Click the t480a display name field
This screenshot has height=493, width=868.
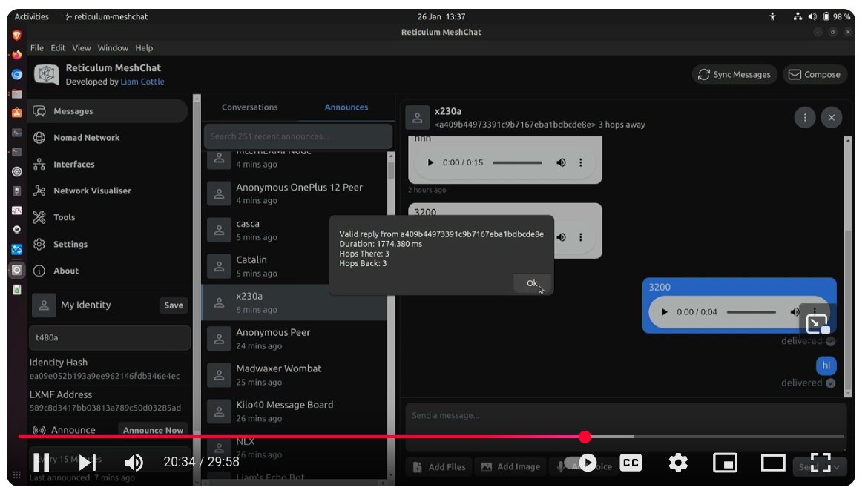110,337
